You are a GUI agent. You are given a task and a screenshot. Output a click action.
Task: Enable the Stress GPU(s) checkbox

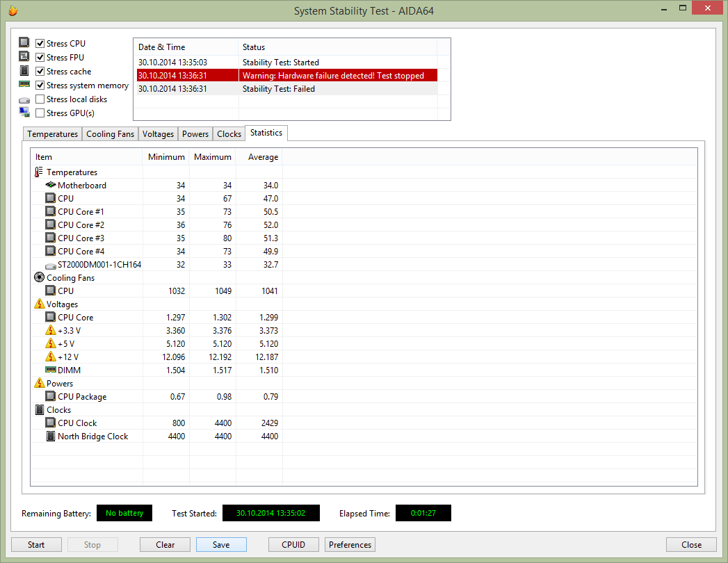click(40, 113)
